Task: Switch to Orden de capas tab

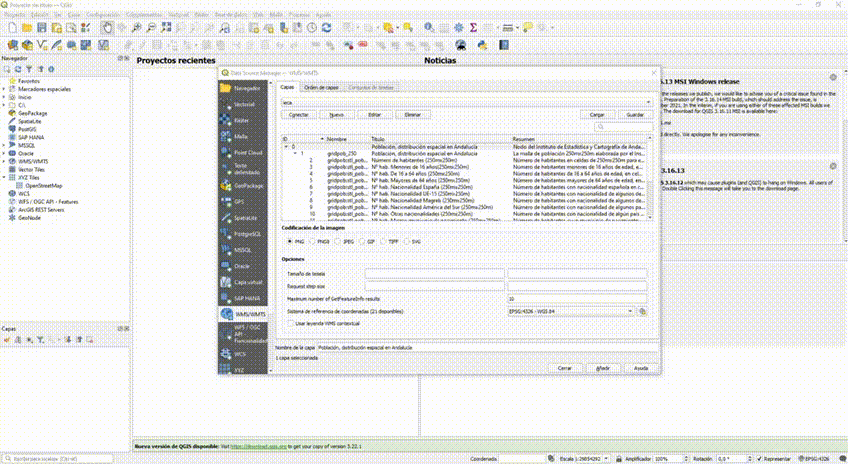Action: point(321,88)
